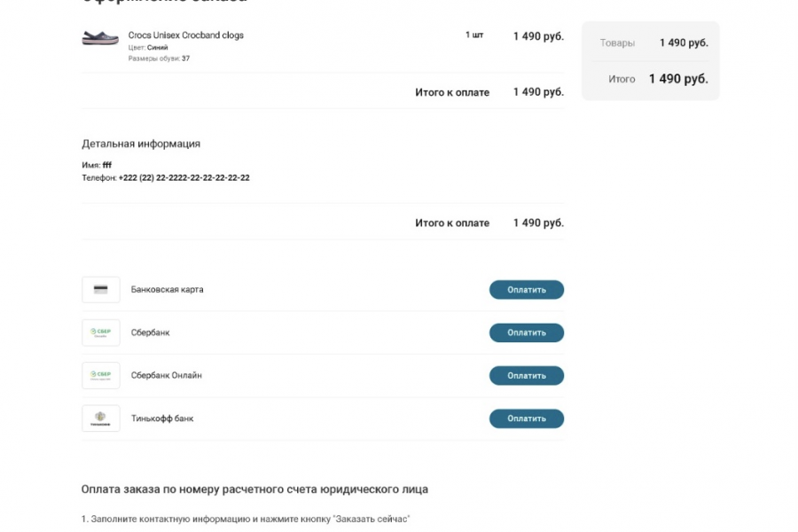The width and height of the screenshot is (798, 532).
Task: Click the 1 шт quantity text
Action: pos(474,35)
